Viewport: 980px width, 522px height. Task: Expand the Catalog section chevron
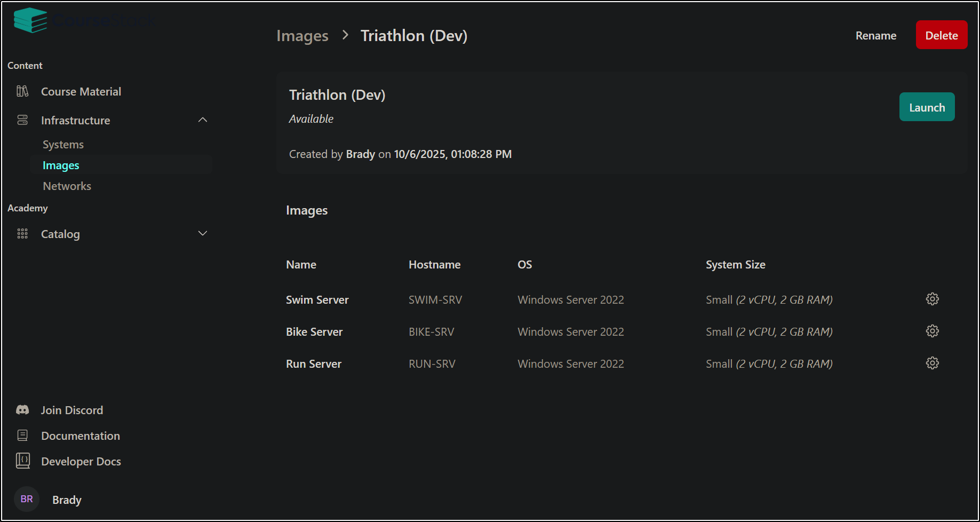(203, 233)
